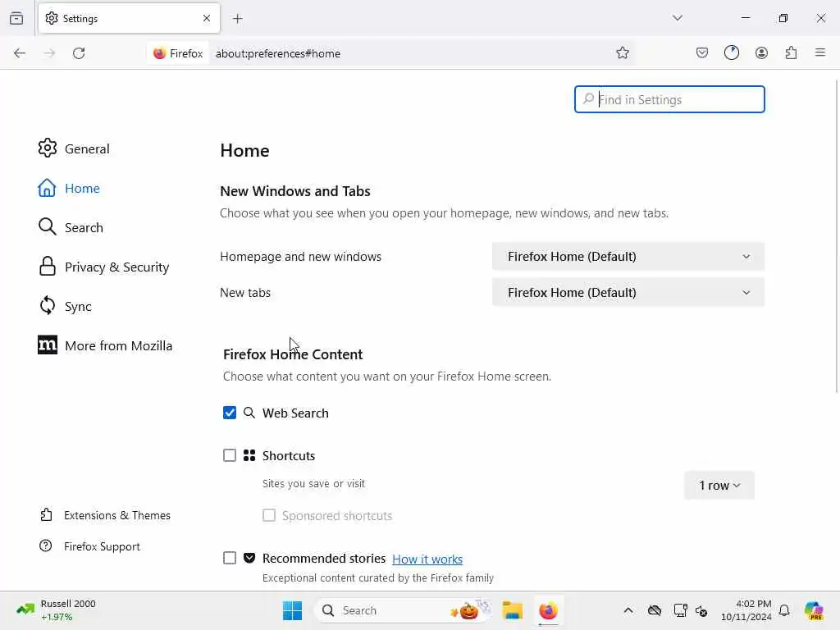
Task: Open the Extensions puzzle icon
Action: 791,52
